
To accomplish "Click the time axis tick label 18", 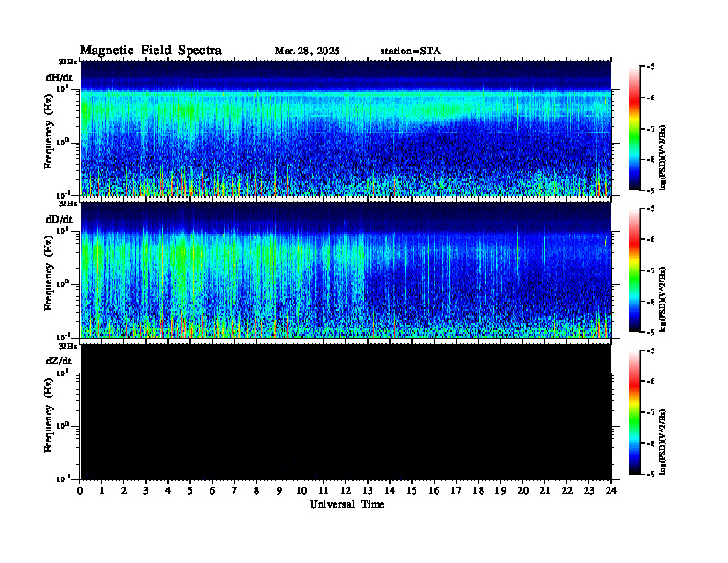I will point(478,490).
